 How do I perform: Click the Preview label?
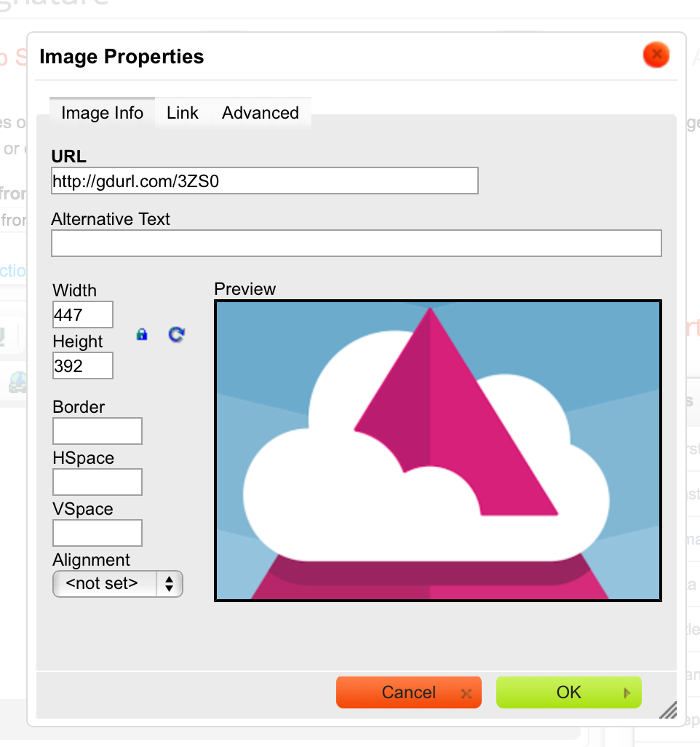pos(244,289)
